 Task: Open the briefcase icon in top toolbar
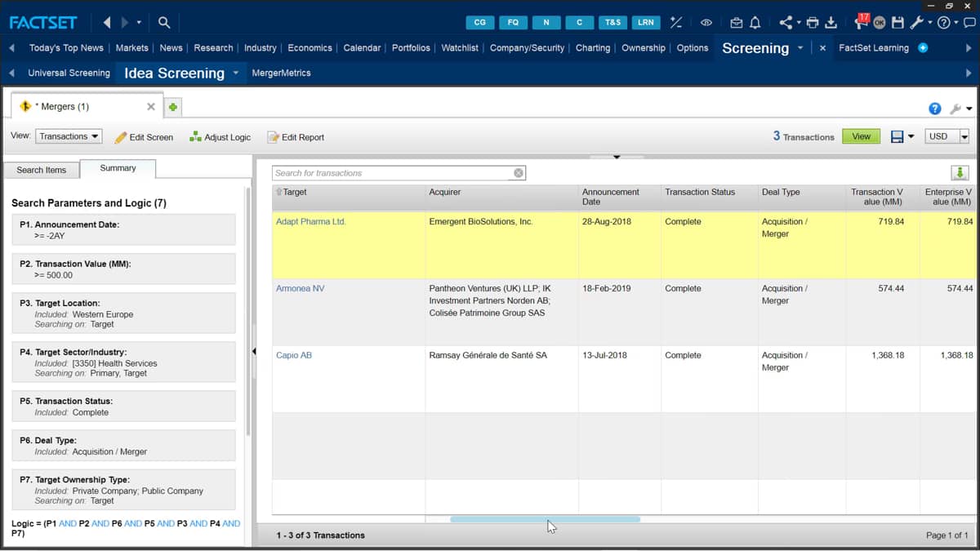tap(737, 23)
